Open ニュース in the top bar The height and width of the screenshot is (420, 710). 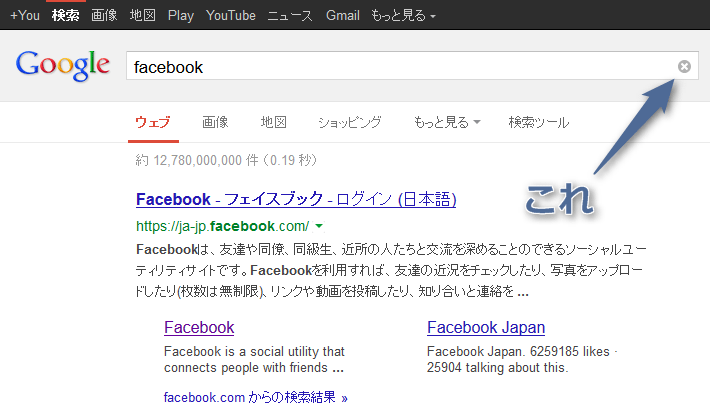click(x=290, y=16)
